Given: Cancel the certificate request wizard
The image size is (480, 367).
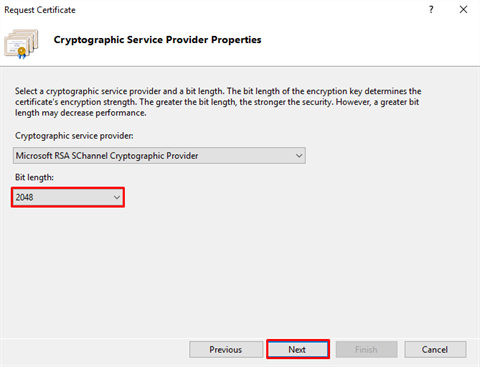Looking at the screenshot, I should (435, 349).
